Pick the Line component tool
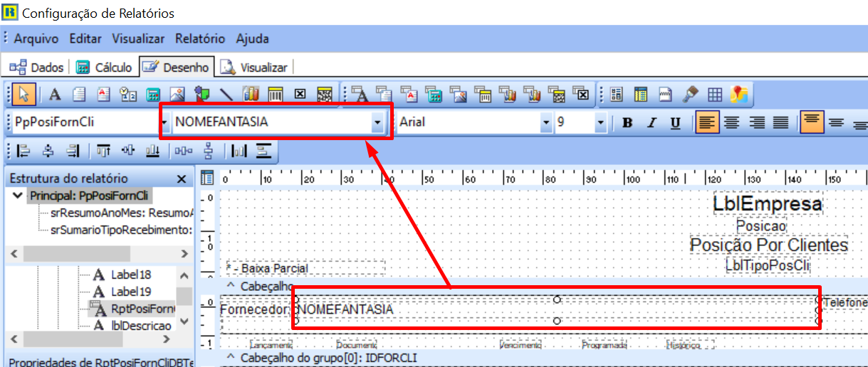 click(x=226, y=93)
